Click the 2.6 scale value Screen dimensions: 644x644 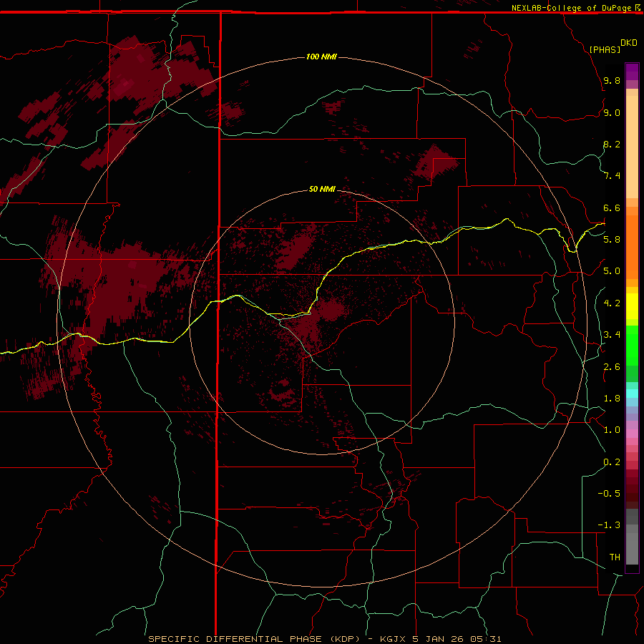pyautogui.click(x=612, y=366)
